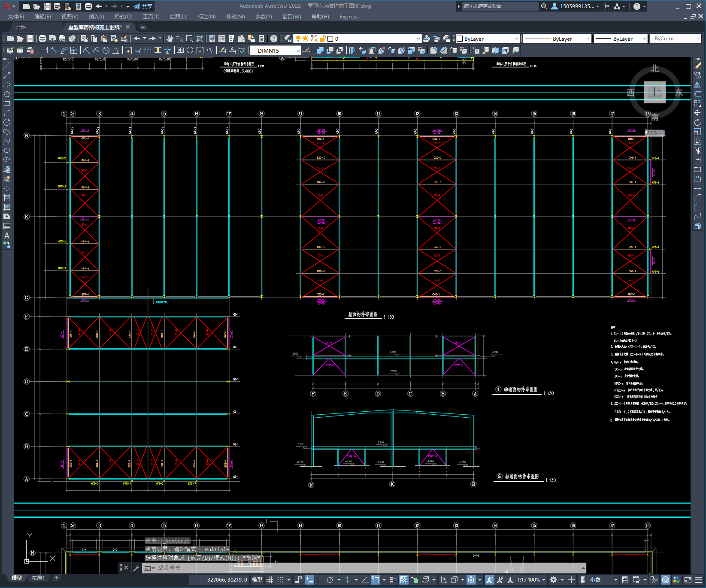This screenshot has height=588, width=706.
Task: Open the 标注(N) menu
Action: click(206, 17)
